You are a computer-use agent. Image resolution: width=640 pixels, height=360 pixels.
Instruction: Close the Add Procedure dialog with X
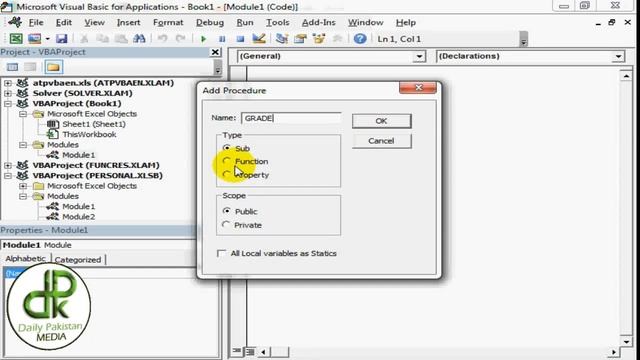[418, 87]
